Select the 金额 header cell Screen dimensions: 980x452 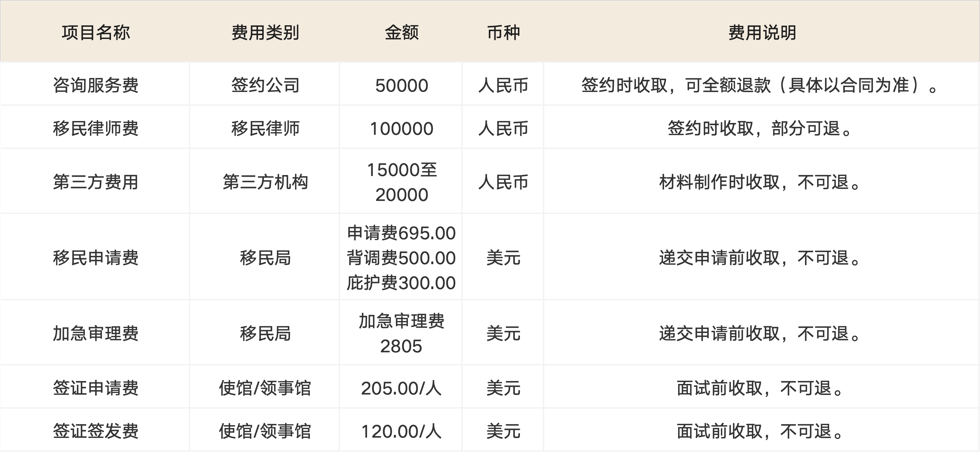coord(401,33)
